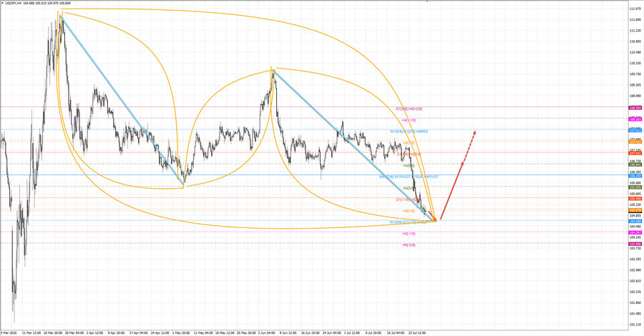Screen dimensions: 644x336
Task: Click the 109.730 price scale label
Action: point(635,74)
